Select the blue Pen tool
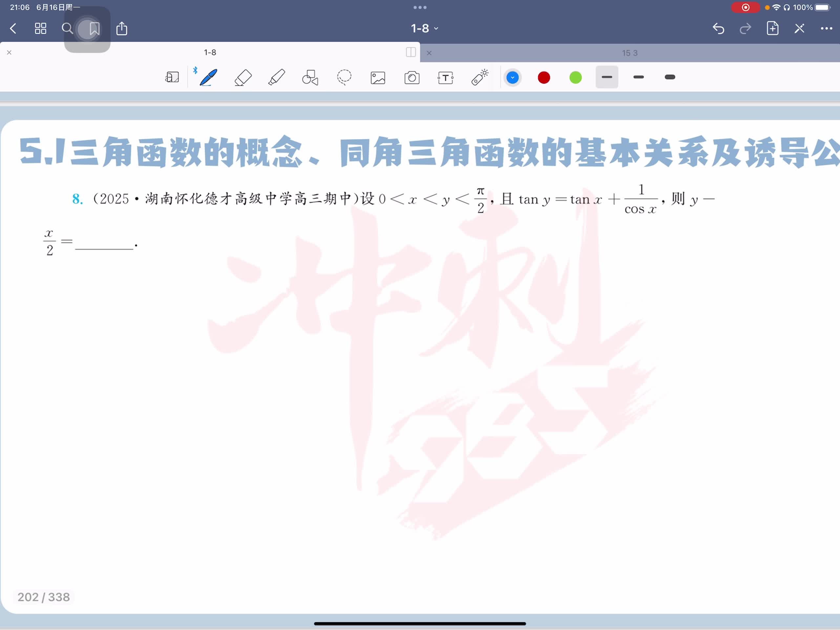Image resolution: width=840 pixels, height=630 pixels. [208, 77]
